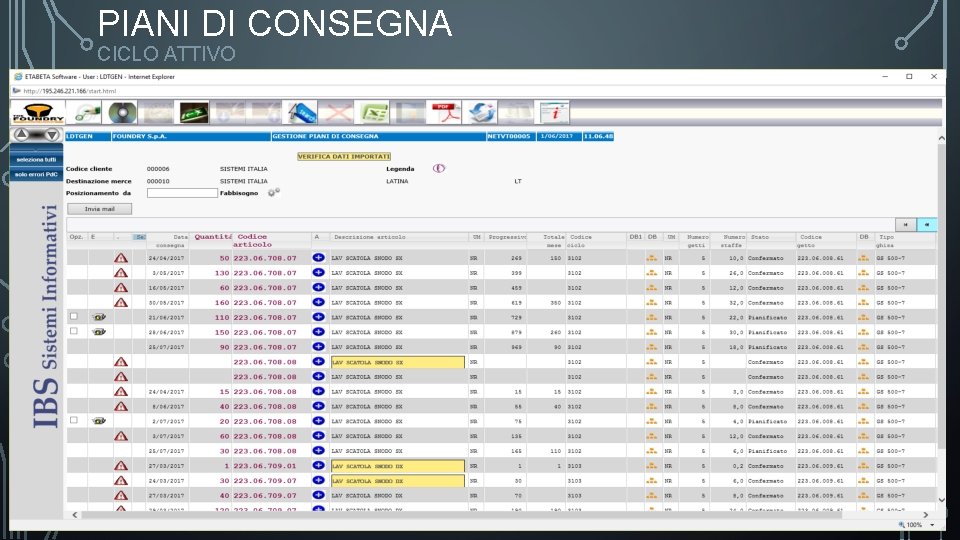Tick the checkbox on 21/06/2017 quantity 110 row
Viewport: 960px width, 540px height.
(73, 317)
